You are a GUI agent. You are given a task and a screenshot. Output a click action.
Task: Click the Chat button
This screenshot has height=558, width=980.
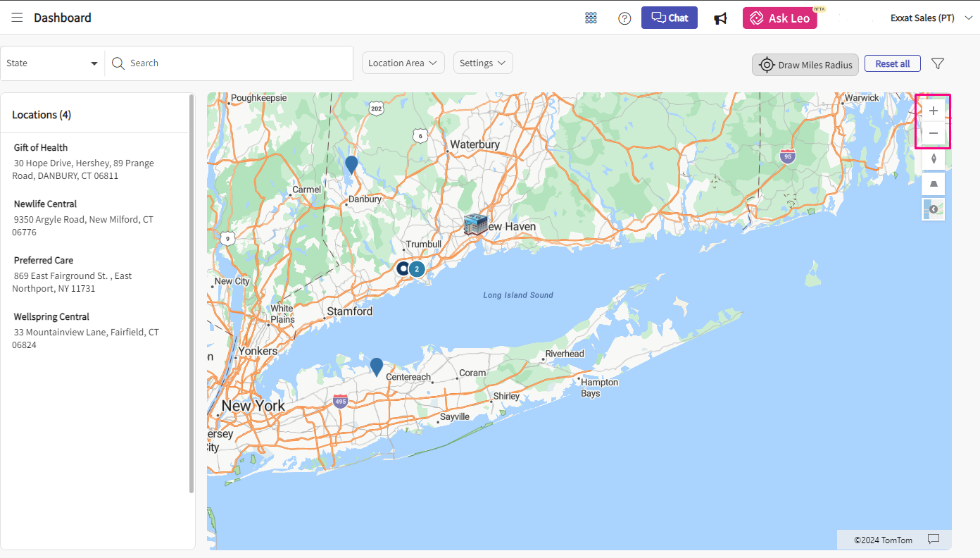tap(669, 18)
